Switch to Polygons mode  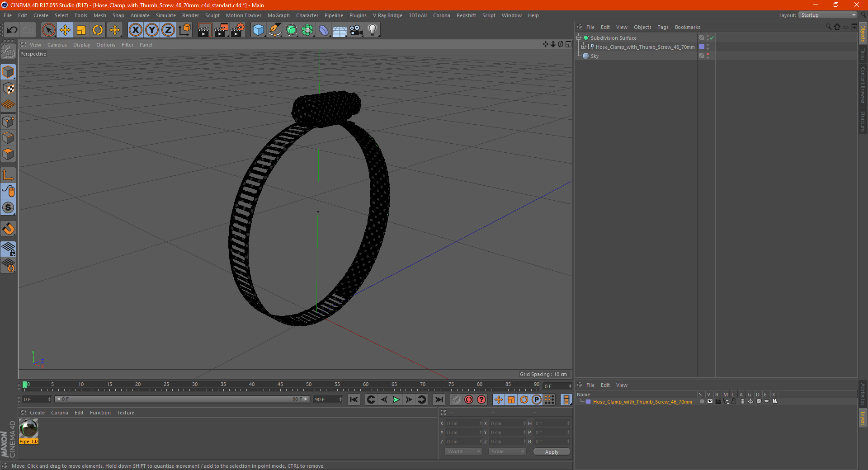pos(8,154)
